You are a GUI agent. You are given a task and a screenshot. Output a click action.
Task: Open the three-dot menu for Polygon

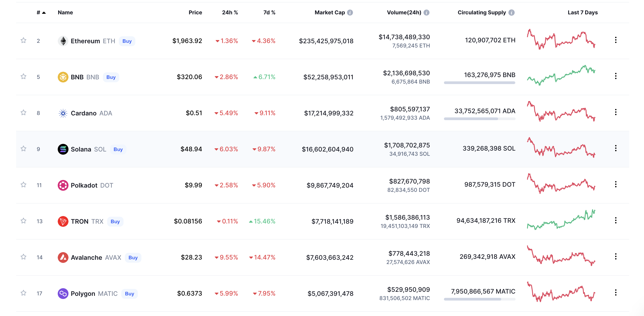pyautogui.click(x=616, y=292)
